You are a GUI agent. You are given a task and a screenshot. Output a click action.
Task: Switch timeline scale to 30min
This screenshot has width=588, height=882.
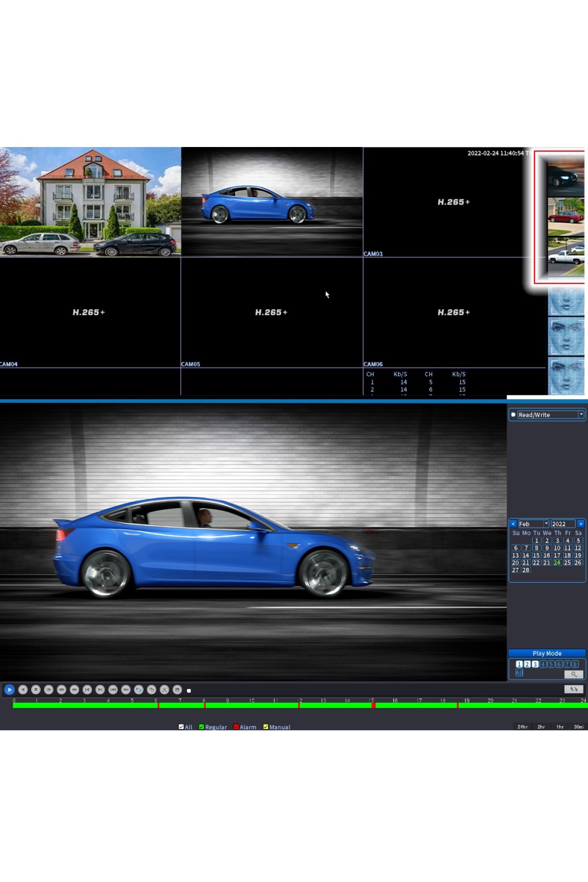point(578,727)
